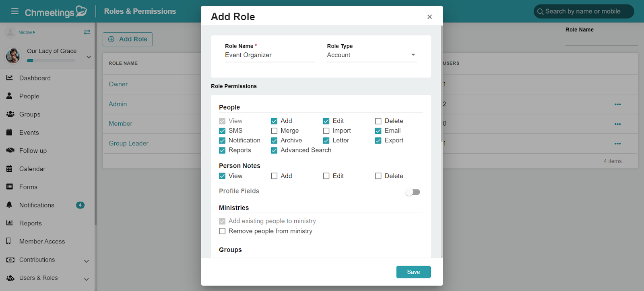
Task: Click the Role Name input field
Action: click(270, 55)
